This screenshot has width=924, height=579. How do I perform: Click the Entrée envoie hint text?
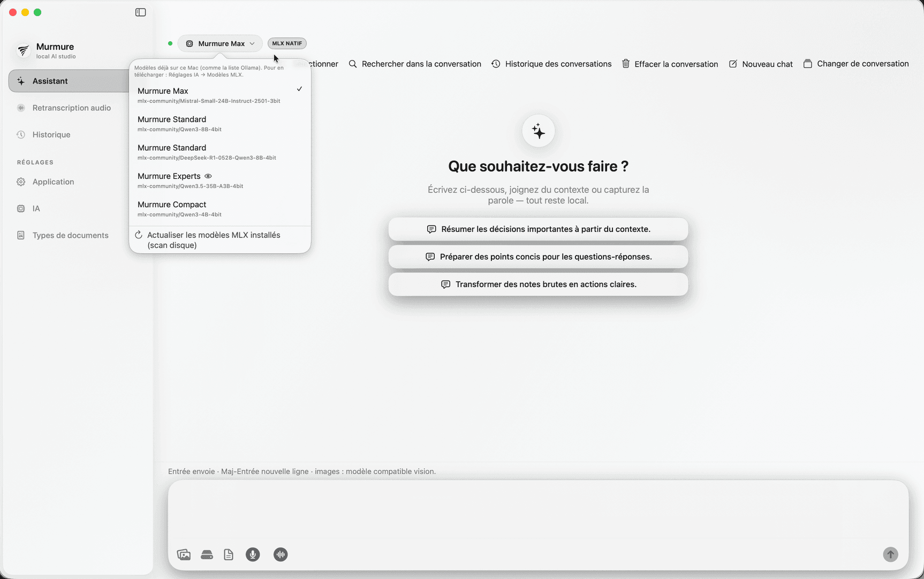302,471
